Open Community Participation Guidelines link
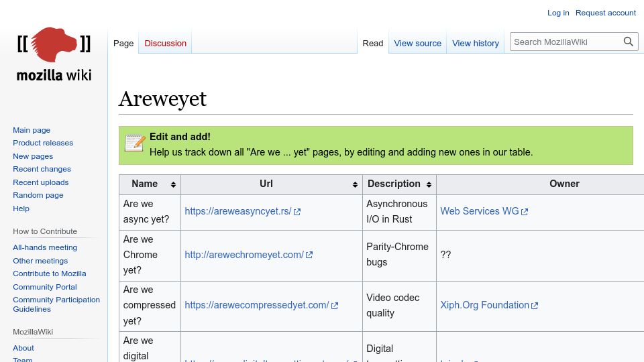This screenshot has width=644, height=362. pyautogui.click(x=56, y=304)
